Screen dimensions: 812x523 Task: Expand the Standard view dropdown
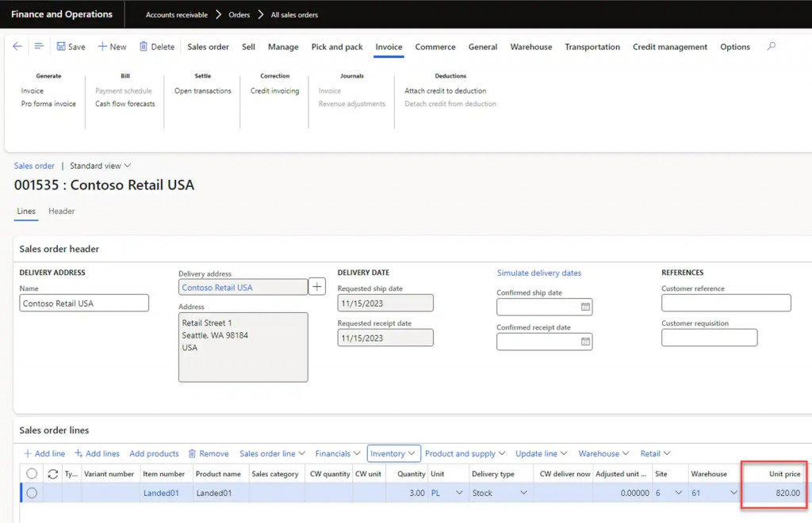tap(100, 166)
